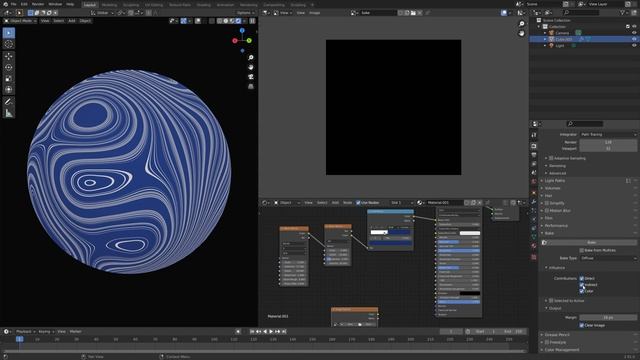The width and height of the screenshot is (640, 360).
Task: Click the zoom magnifier icon in 3D viewport
Action: pos(251,58)
